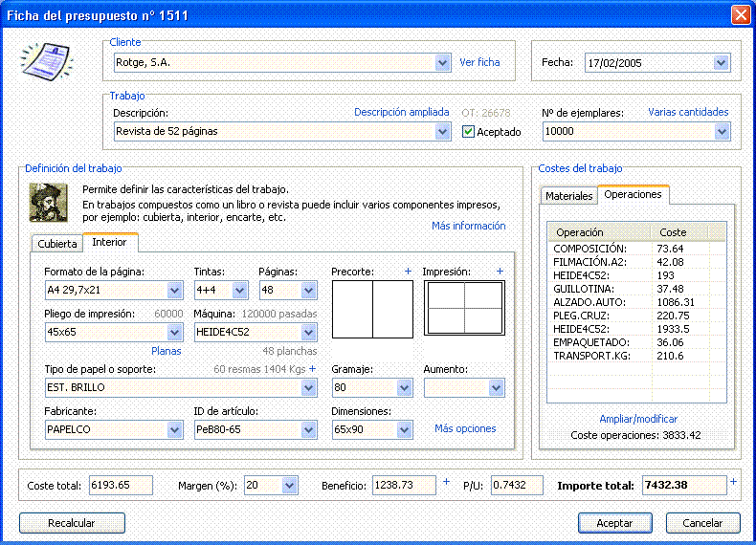Click the portrait engraving icon

[x=48, y=203]
